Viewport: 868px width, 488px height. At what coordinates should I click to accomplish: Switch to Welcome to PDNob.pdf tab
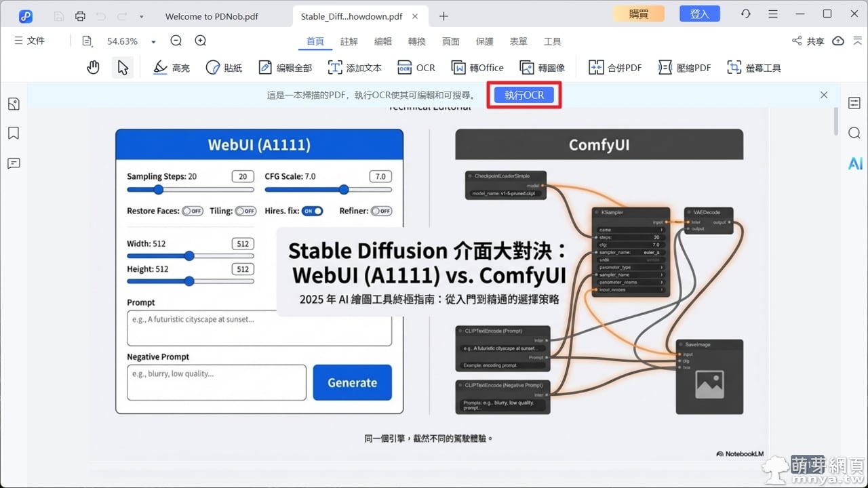[x=212, y=16]
